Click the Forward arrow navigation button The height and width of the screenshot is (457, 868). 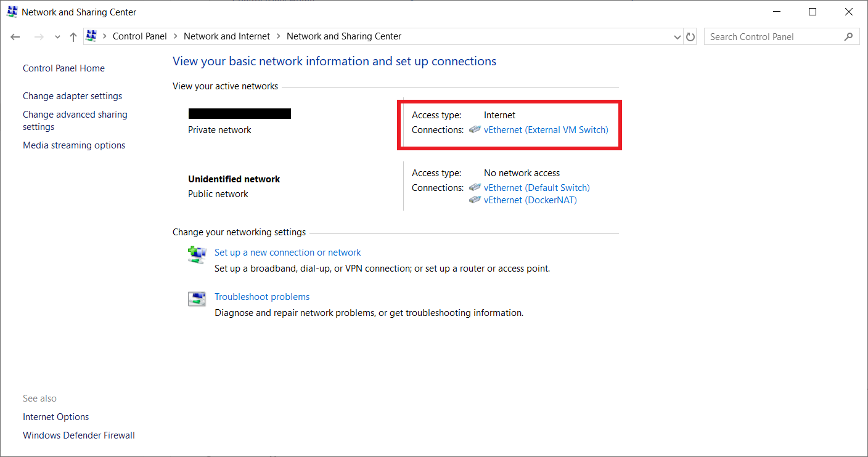tap(39, 37)
